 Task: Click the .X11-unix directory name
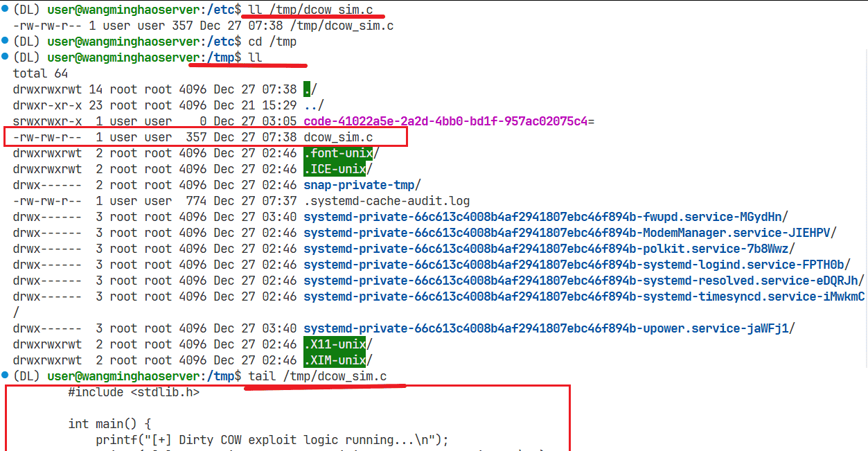click(x=335, y=344)
